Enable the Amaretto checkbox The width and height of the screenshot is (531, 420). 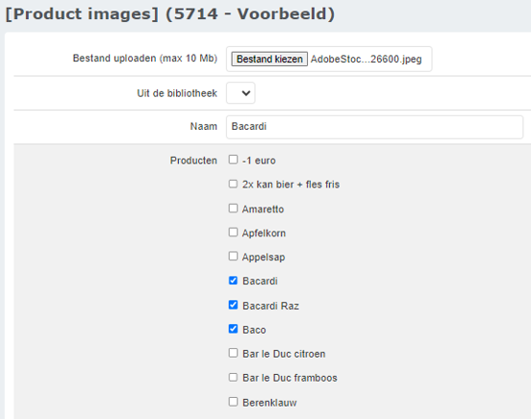pyautogui.click(x=233, y=209)
